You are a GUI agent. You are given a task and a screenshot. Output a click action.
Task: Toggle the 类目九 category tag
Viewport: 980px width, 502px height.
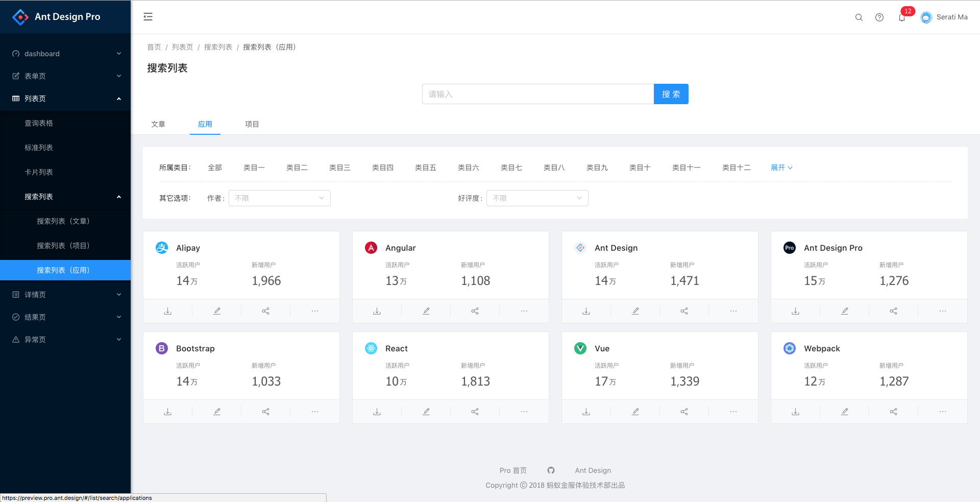[x=597, y=168]
